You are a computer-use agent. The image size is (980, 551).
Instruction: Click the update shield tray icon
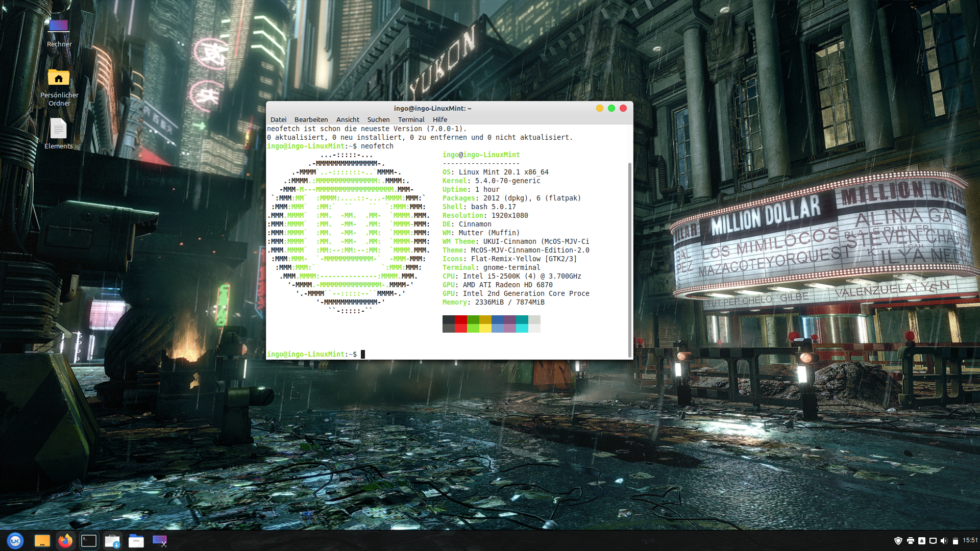pos(898,541)
